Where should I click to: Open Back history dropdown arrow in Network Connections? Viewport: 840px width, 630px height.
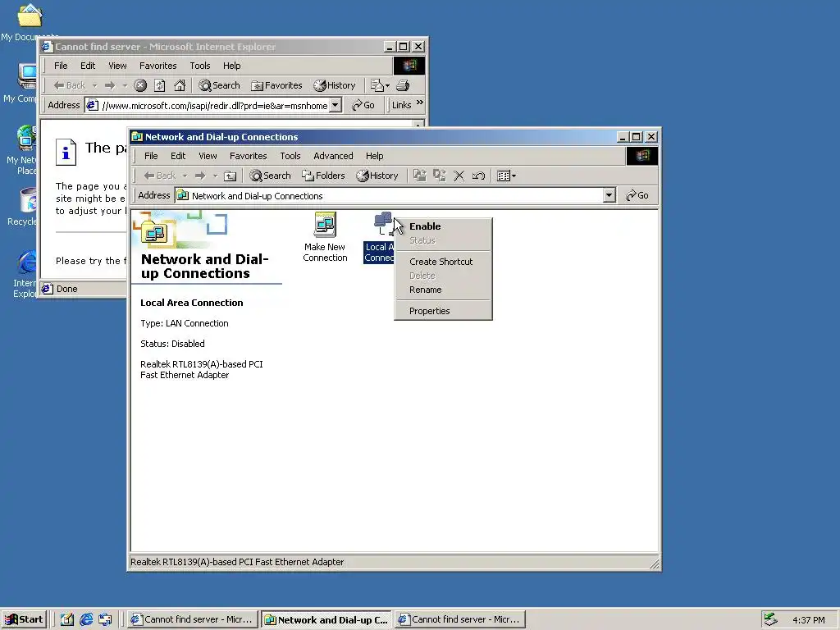(185, 176)
